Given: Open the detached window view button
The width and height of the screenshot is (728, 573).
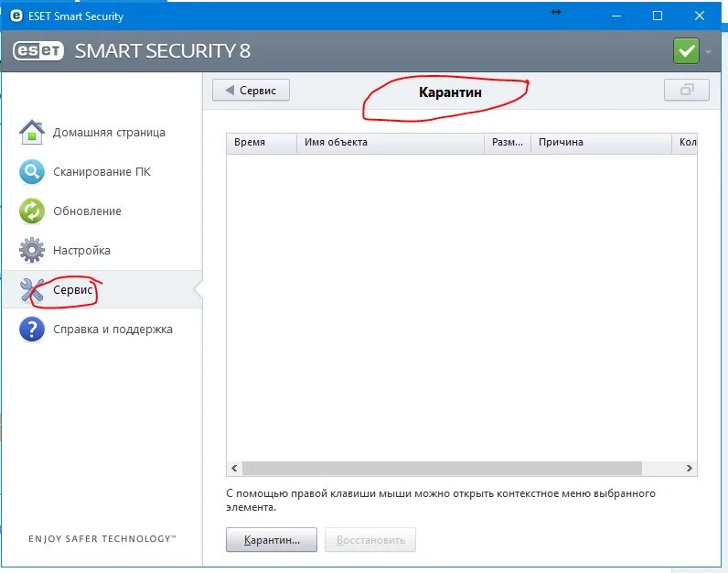Looking at the screenshot, I should pyautogui.click(x=687, y=90).
